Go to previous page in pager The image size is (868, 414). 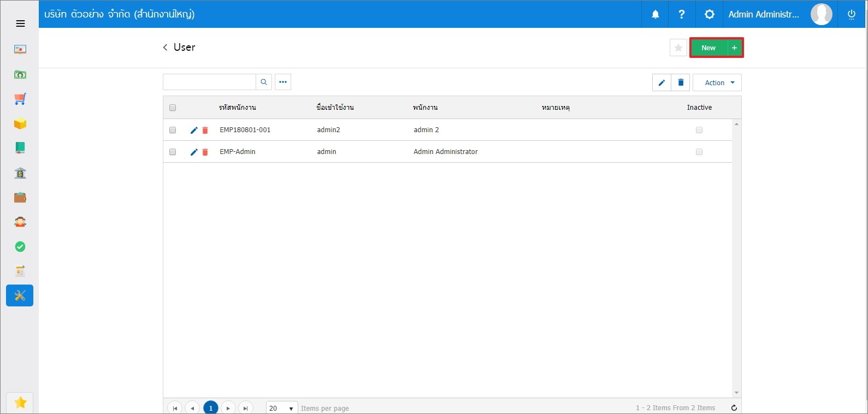coord(192,408)
